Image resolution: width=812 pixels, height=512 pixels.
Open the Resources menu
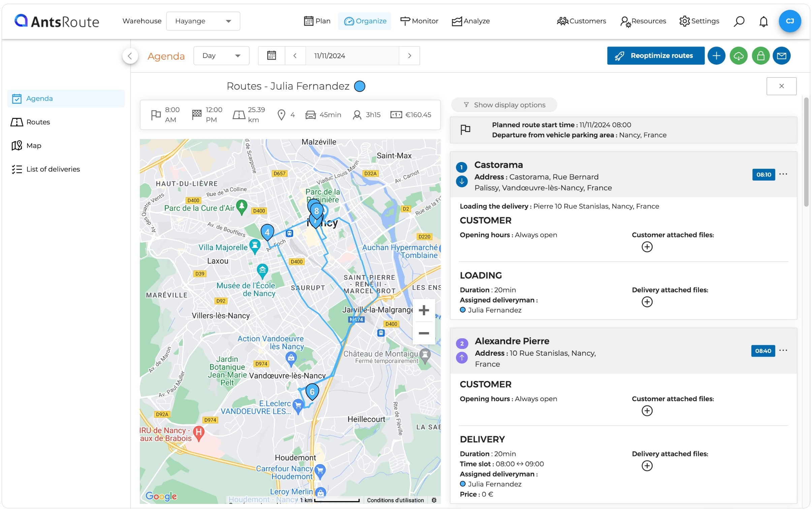pos(643,21)
